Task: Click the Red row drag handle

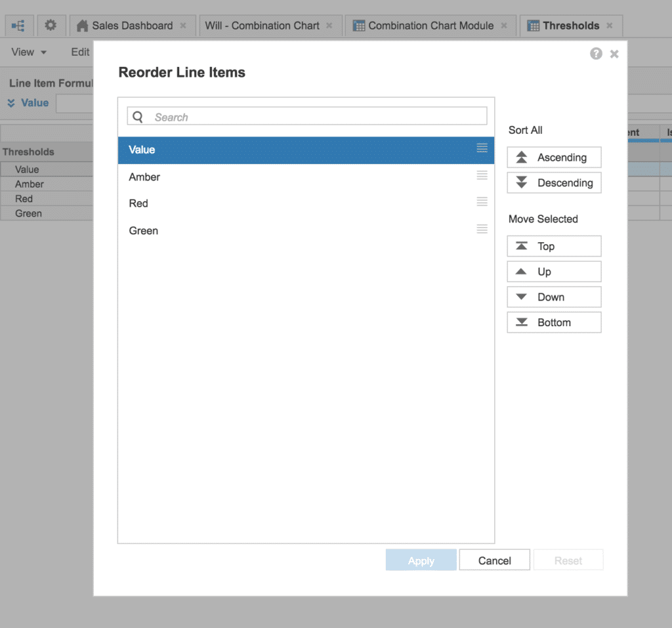Action: [x=482, y=202]
